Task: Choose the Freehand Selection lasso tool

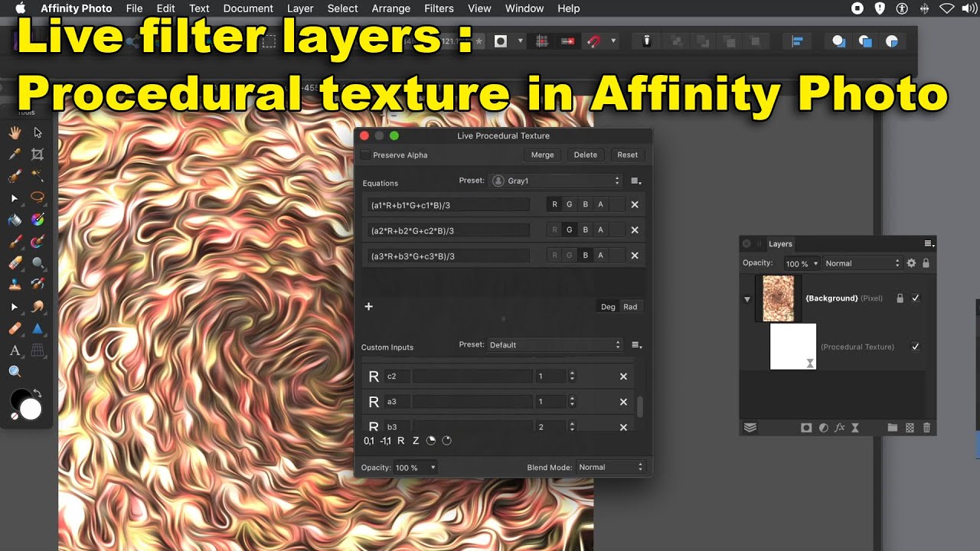Action: [38, 197]
